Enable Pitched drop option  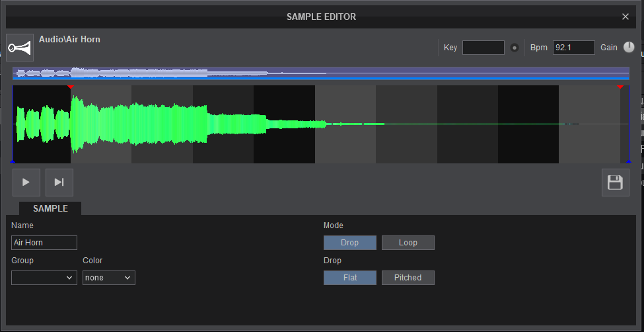(x=408, y=278)
